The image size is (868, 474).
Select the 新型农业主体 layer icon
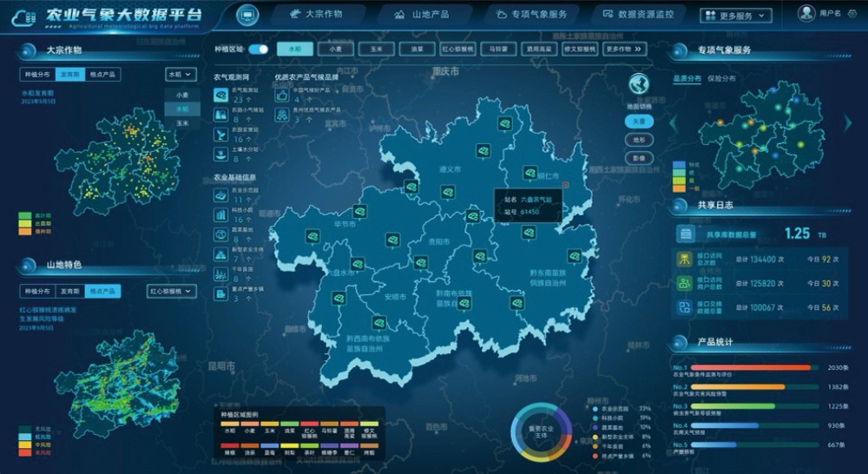tap(220, 254)
